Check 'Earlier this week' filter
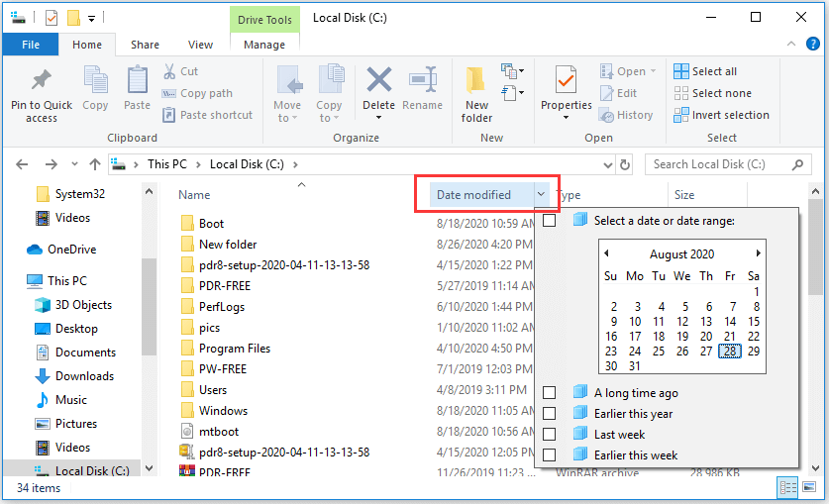 click(550, 454)
